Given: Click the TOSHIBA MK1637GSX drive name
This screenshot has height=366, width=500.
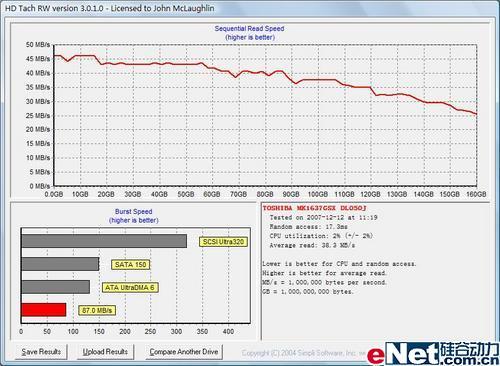Looking at the screenshot, I should (314, 208).
